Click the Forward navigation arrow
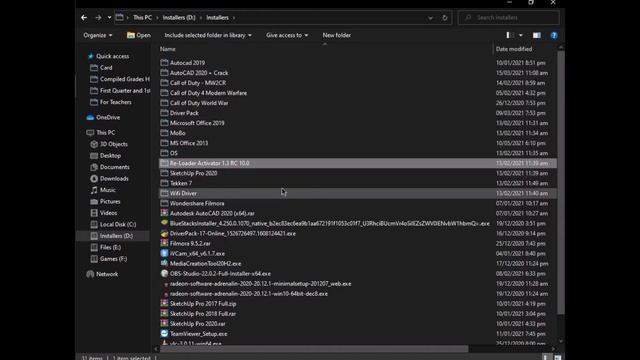640x360 pixels. tap(98, 18)
